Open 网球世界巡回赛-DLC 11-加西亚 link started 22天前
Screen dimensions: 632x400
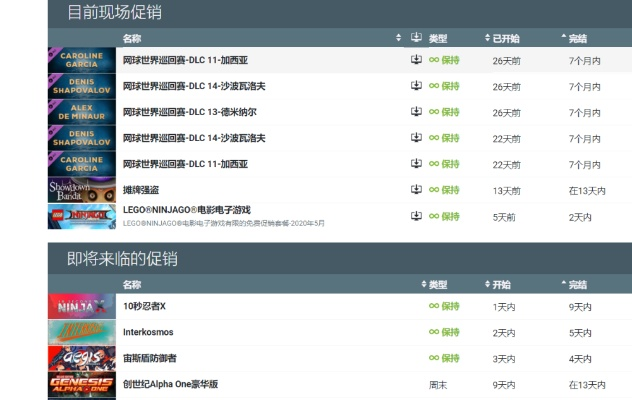(185, 164)
